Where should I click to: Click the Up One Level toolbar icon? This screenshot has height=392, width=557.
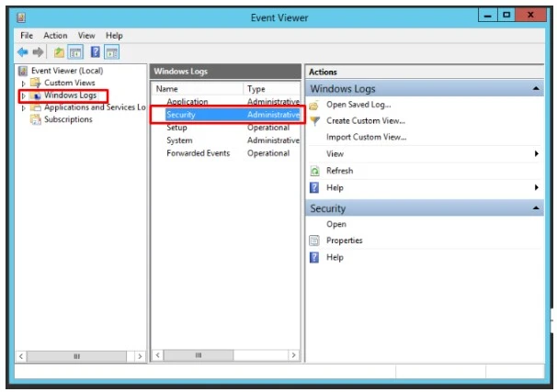click(x=59, y=52)
